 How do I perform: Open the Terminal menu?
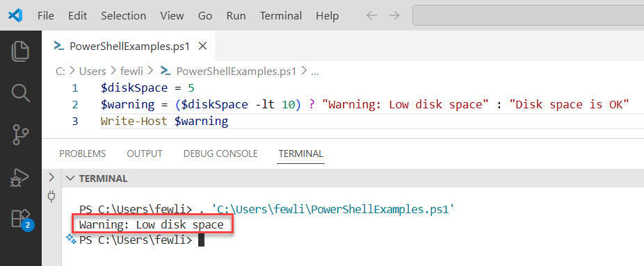(281, 15)
